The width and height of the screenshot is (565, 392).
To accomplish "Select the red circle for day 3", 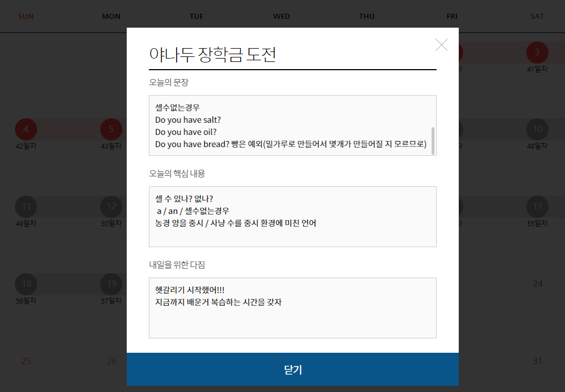I will click(537, 53).
